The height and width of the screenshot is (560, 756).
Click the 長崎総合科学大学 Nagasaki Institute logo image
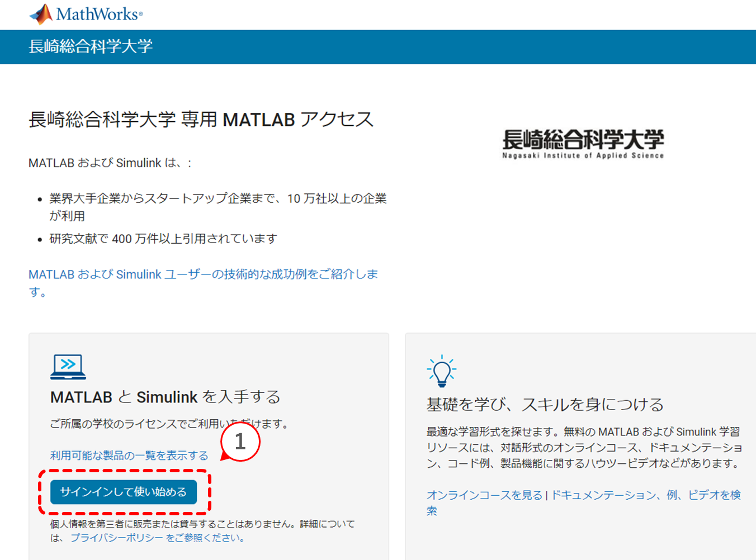pyautogui.click(x=583, y=144)
